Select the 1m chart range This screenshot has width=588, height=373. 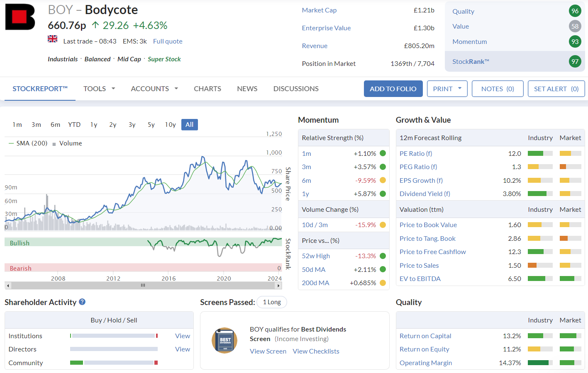[17, 125]
